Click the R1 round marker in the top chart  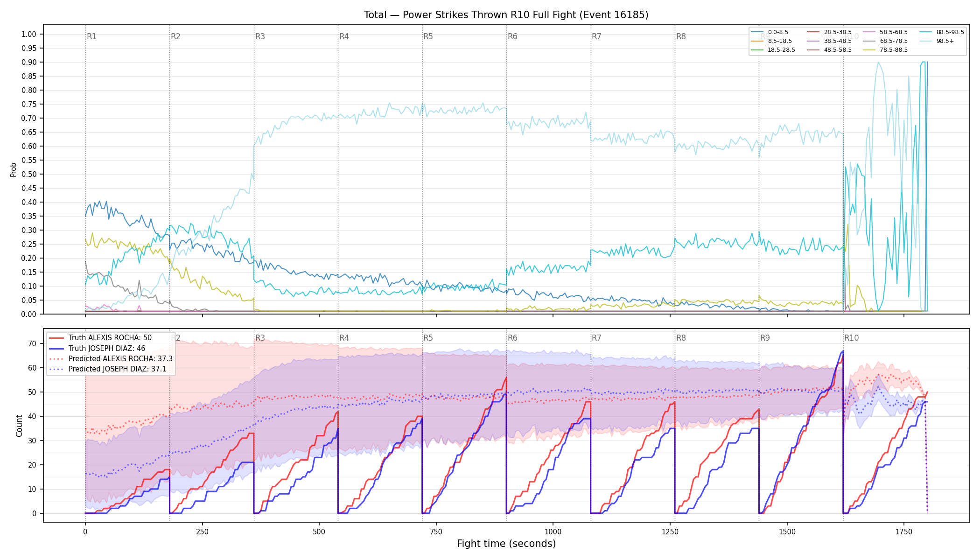pos(91,36)
